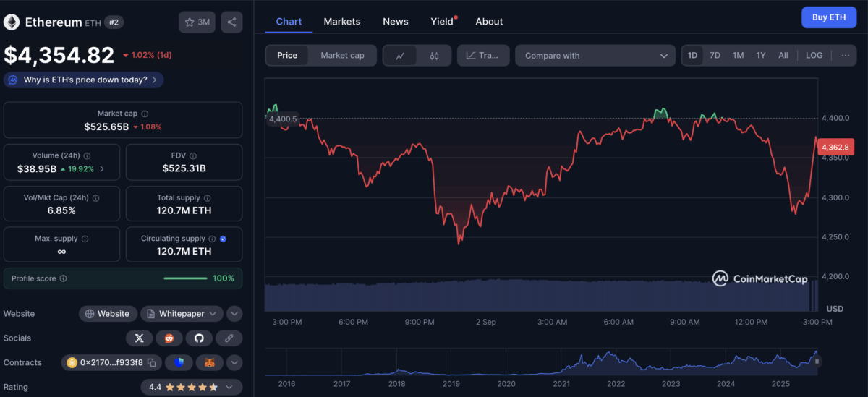The width and height of the screenshot is (868, 397).
Task: Expand more contracts chevron
Action: tap(234, 362)
